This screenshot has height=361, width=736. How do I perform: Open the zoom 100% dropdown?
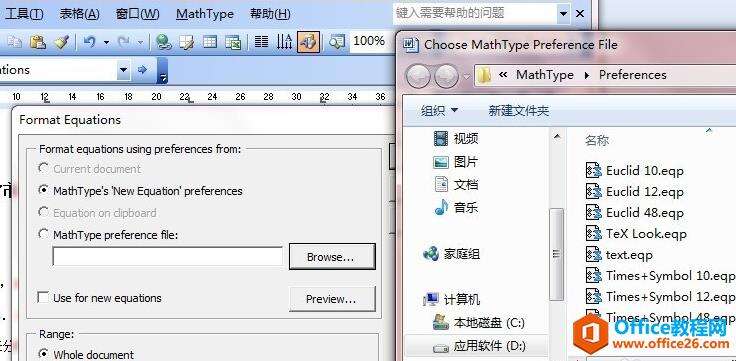tap(369, 41)
